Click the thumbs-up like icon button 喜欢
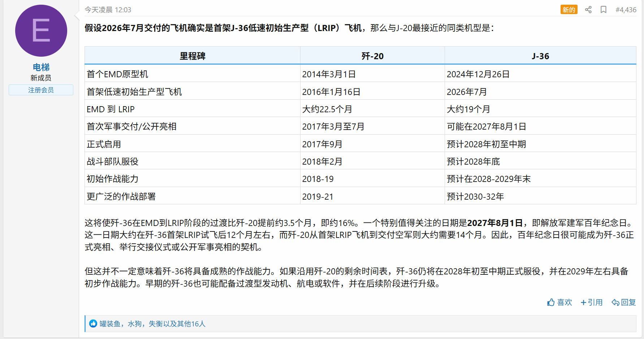The width and height of the screenshot is (644, 339). 559,302
